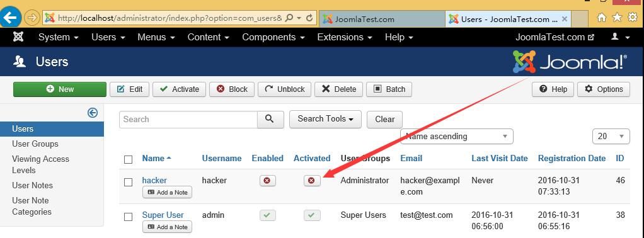
Task: Click into the Search input field
Action: coord(188,120)
